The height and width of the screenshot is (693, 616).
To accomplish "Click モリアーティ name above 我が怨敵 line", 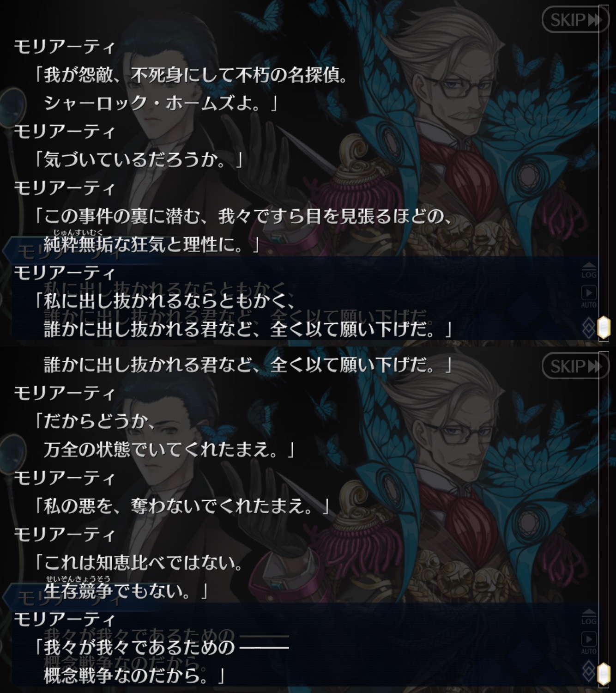I will [x=64, y=47].
